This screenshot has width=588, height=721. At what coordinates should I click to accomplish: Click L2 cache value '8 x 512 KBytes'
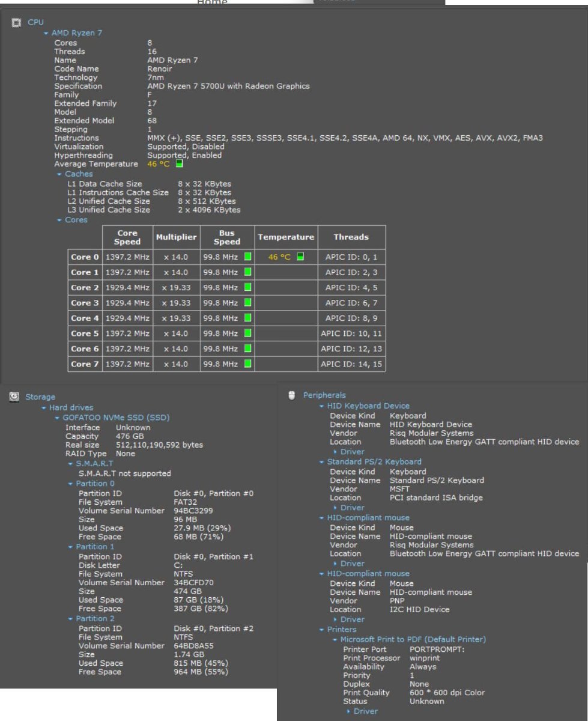pos(207,201)
